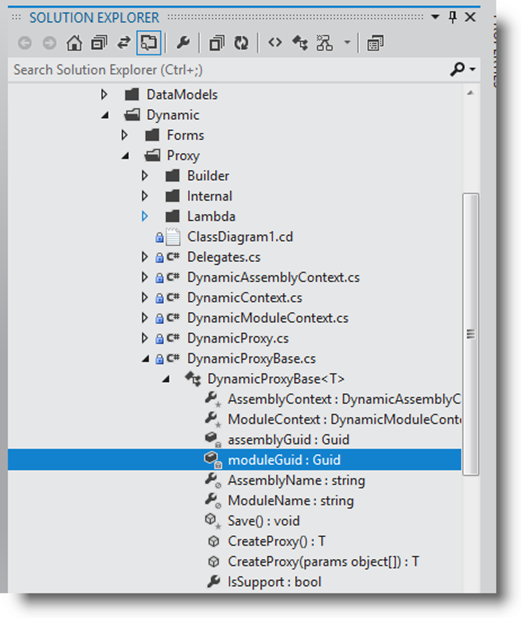Select the IsSupport : bool property
This screenshot has width=521, height=618.
(x=274, y=582)
